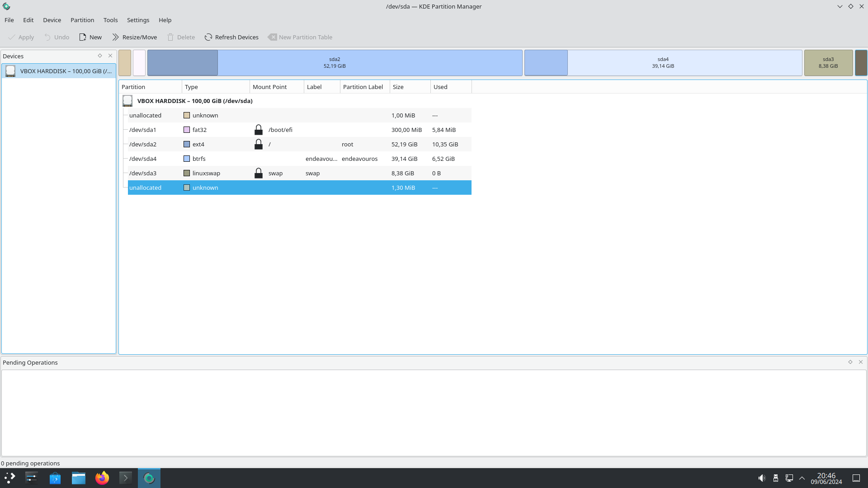Click the ext4 color swatch on sda2 row
The image size is (868, 488).
[x=187, y=144]
